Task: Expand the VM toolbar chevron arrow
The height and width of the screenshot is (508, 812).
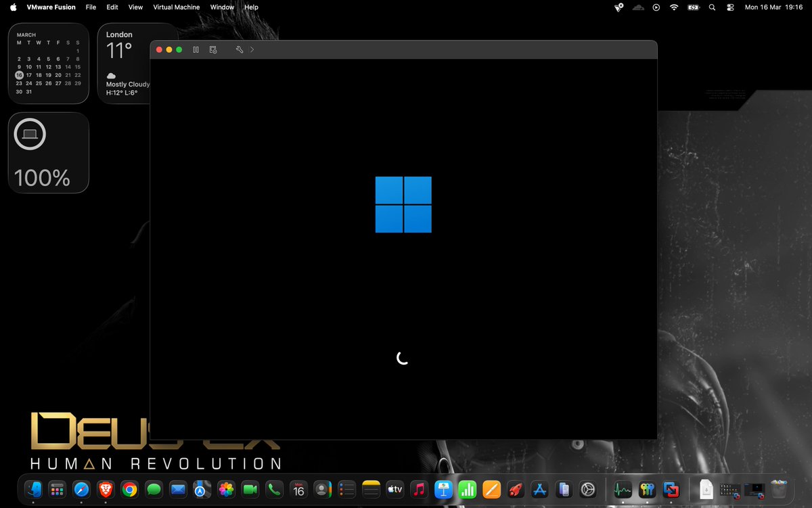Action: (x=252, y=49)
